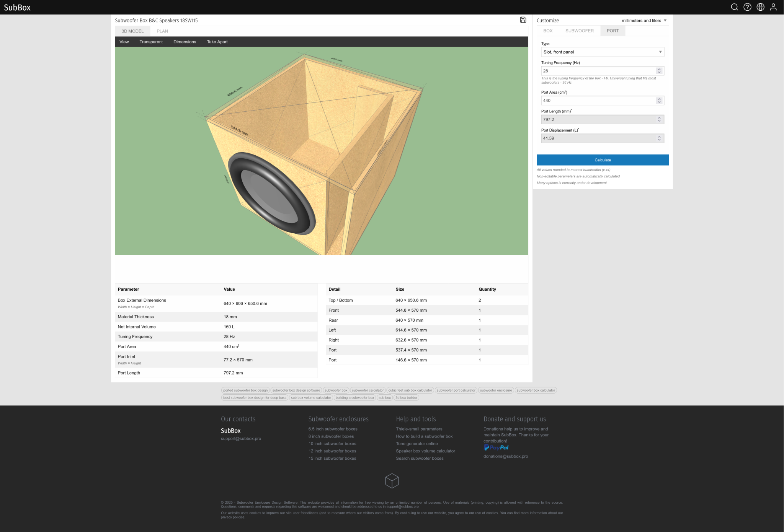Click the PayPal donate logo
The width and height of the screenshot is (784, 532).
(496, 447)
